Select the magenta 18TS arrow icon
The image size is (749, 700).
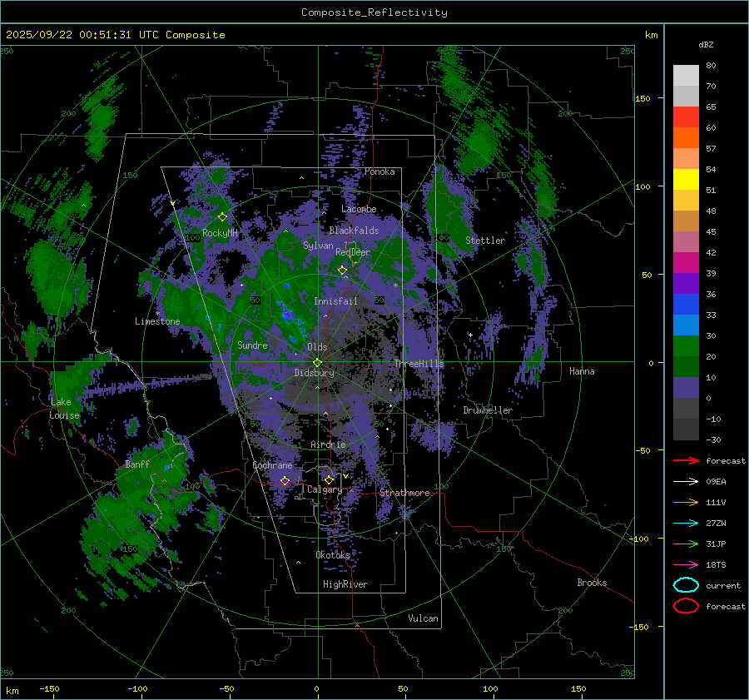click(685, 564)
